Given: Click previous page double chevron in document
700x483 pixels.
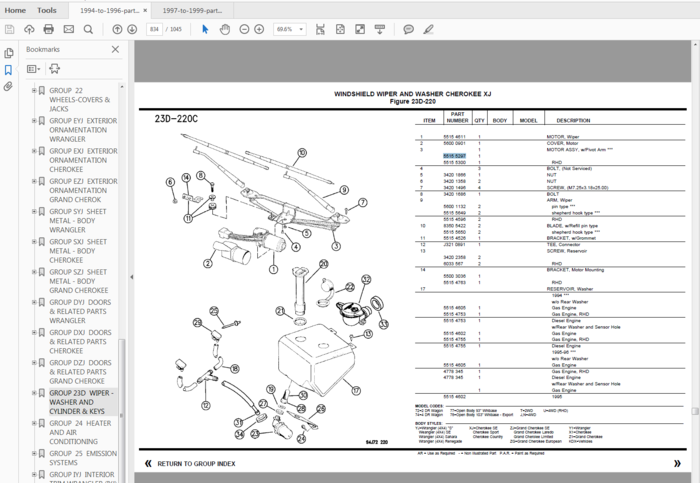Looking at the screenshot, I should pyautogui.click(x=148, y=463).
